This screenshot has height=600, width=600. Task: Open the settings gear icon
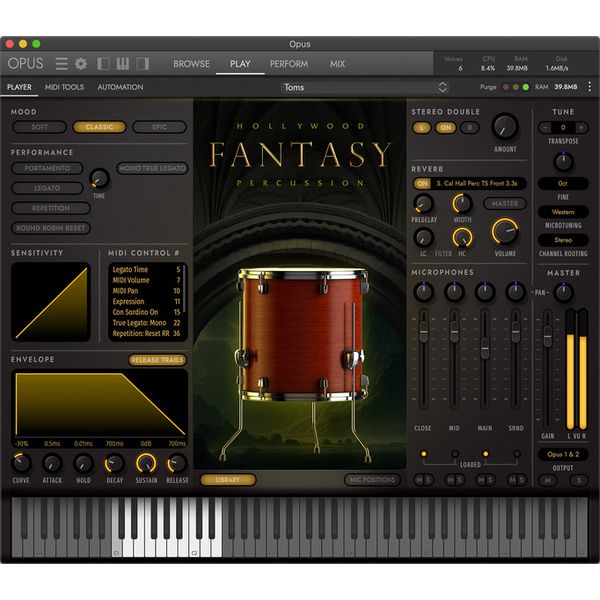point(81,64)
